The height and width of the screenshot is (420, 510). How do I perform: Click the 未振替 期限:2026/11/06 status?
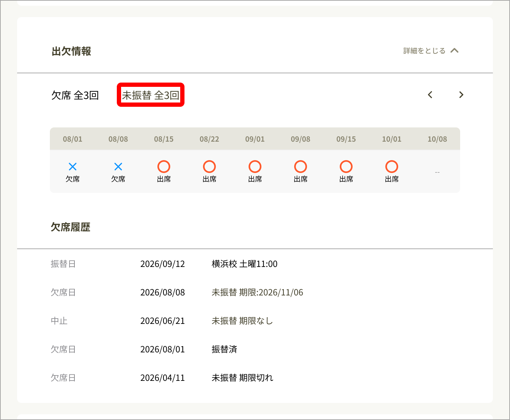coord(257,292)
